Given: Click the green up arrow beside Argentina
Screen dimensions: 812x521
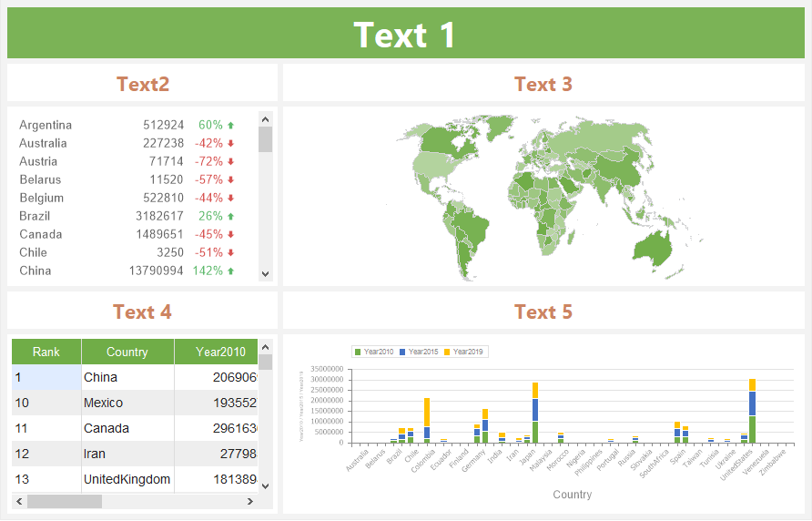Looking at the screenshot, I should pos(230,126).
